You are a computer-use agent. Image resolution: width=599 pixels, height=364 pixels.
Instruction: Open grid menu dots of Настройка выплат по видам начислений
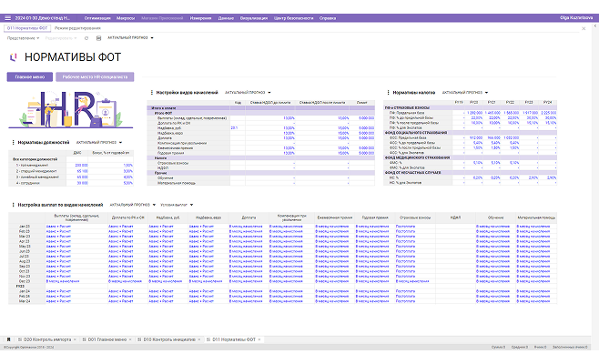pos(14,205)
